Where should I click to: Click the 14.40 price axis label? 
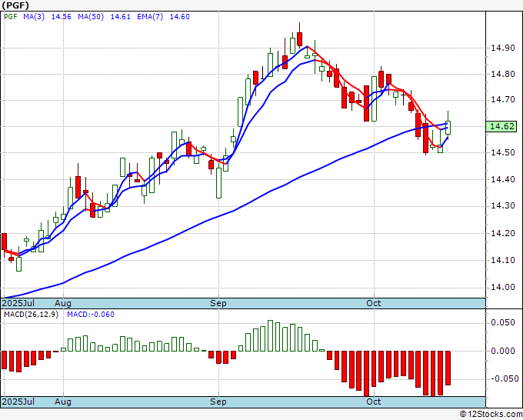(503, 179)
